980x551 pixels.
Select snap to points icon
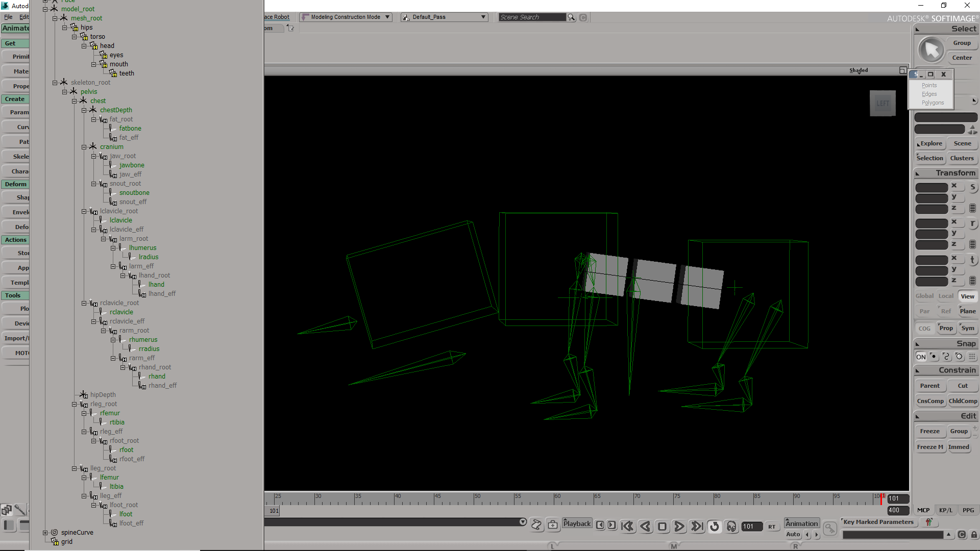point(934,357)
